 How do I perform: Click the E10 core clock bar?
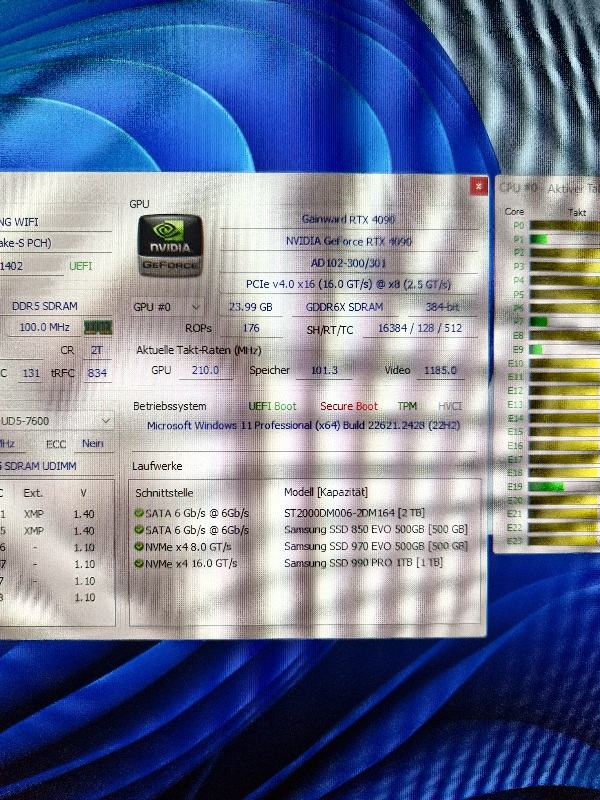point(565,363)
